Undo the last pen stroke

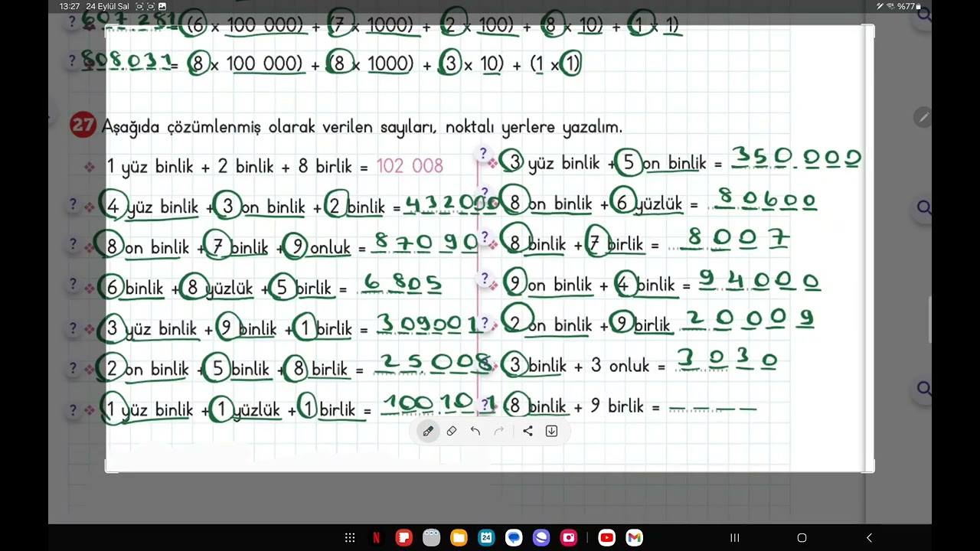click(x=475, y=431)
